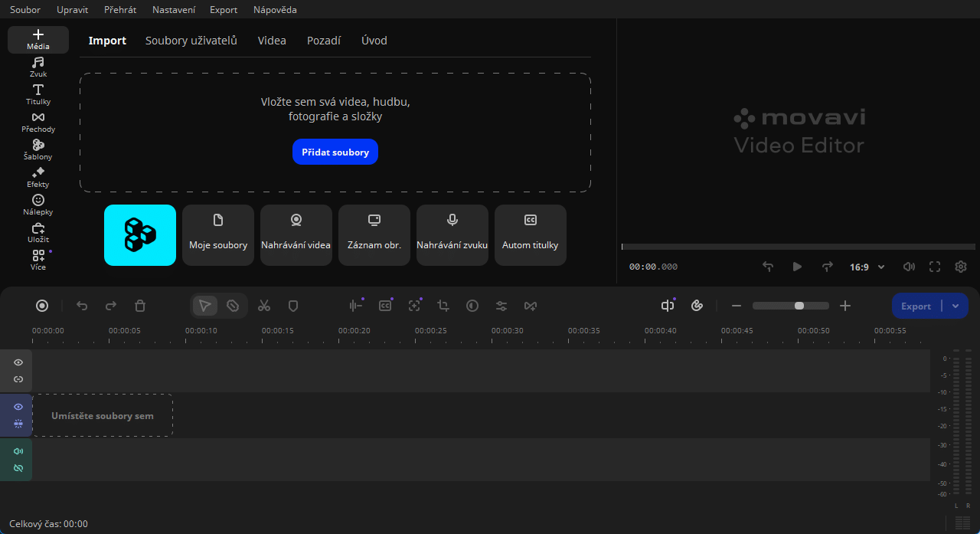Open the audio waveform tool
The width and height of the screenshot is (980, 534).
356,306
